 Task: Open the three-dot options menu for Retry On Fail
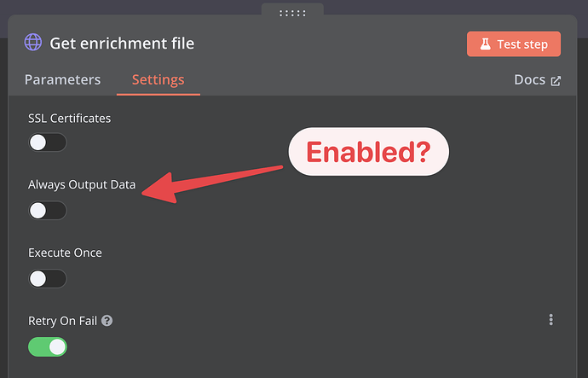[551, 320]
